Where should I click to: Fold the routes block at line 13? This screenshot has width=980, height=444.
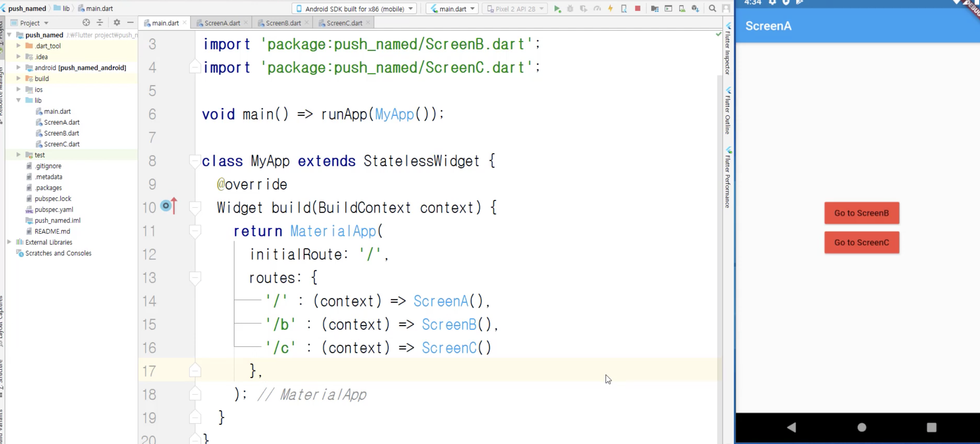194,277
